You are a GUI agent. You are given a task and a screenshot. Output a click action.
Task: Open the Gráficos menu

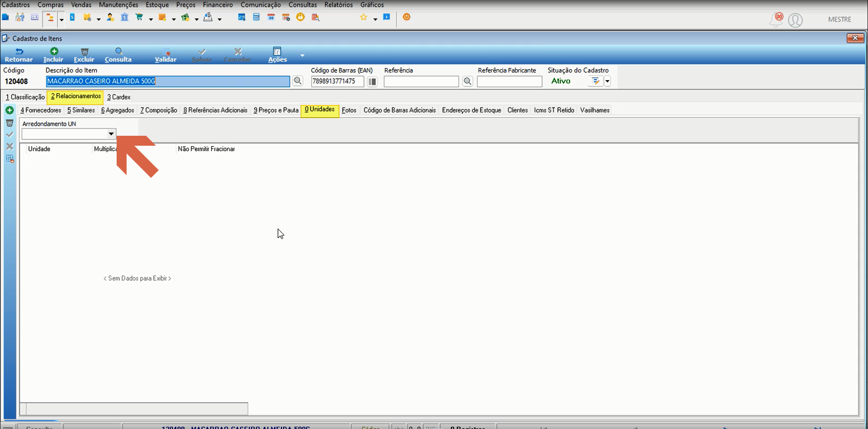pos(372,5)
